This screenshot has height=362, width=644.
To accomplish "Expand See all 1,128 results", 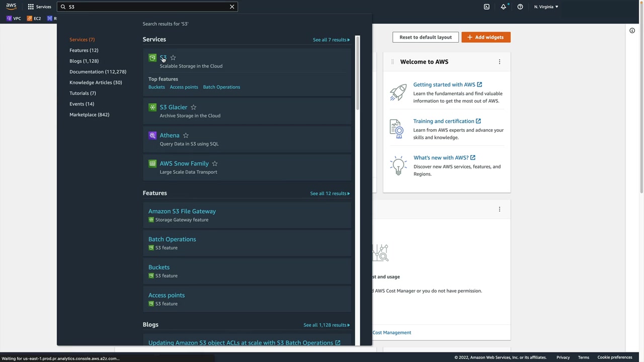I will point(327,325).
